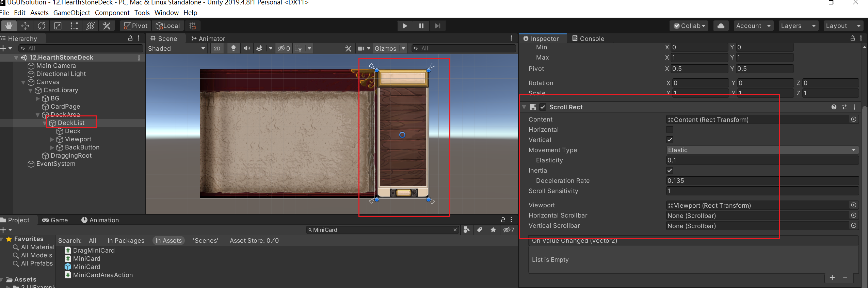Open the Layers dropdown
The width and height of the screenshot is (868, 288).
click(798, 26)
